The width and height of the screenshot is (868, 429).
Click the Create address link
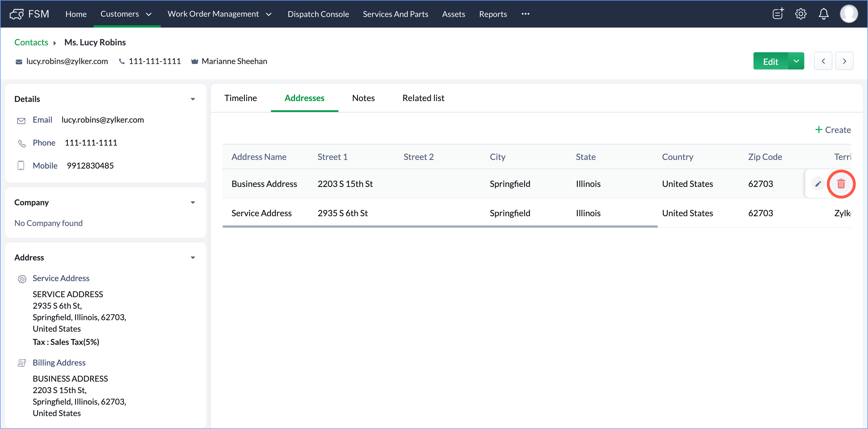pyautogui.click(x=833, y=130)
